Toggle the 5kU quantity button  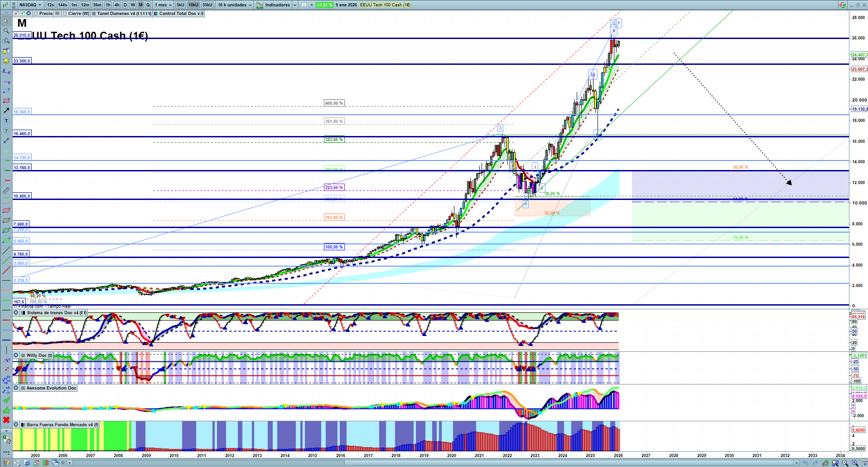(180, 5)
